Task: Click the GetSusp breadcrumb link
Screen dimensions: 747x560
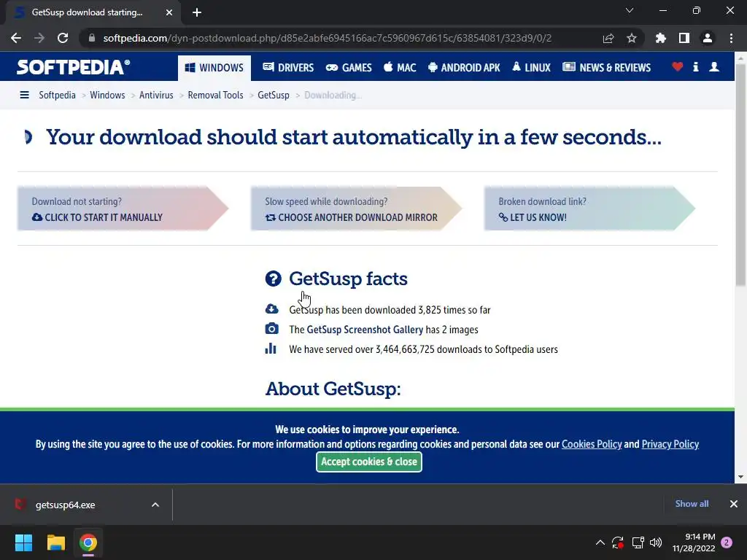Action: coord(274,96)
